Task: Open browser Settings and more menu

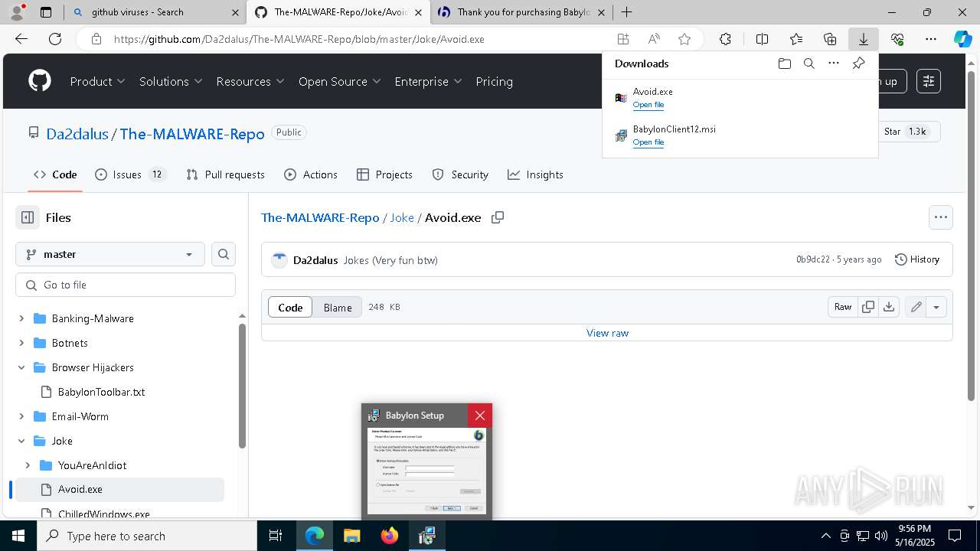Action: click(931, 39)
